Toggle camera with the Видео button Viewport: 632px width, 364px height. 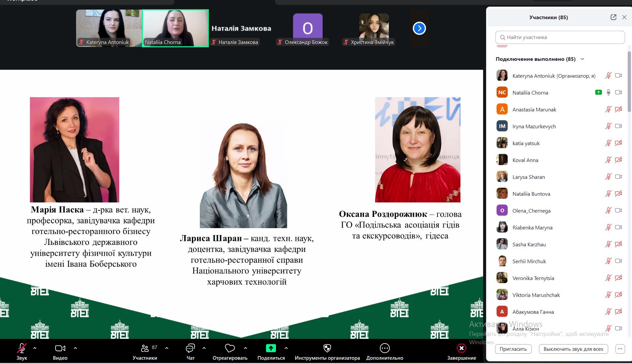[60, 348]
